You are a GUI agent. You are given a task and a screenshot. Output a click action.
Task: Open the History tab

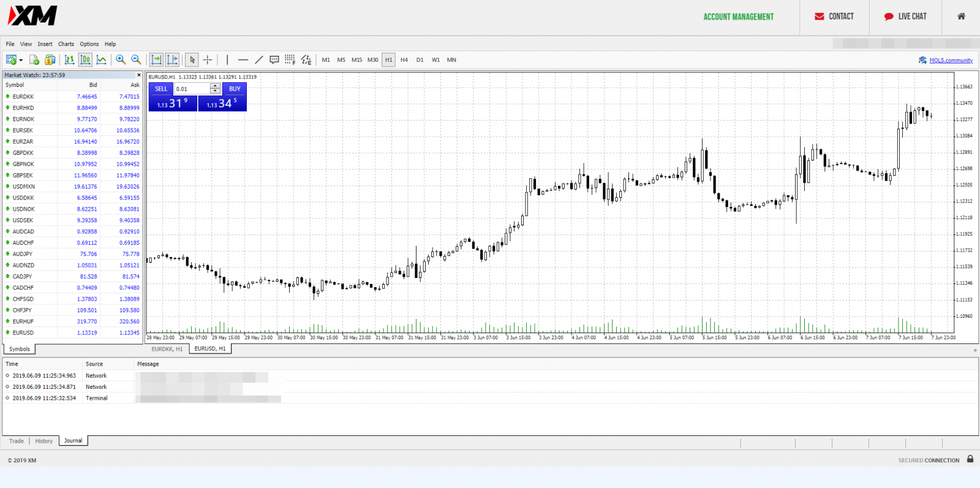[x=43, y=441]
